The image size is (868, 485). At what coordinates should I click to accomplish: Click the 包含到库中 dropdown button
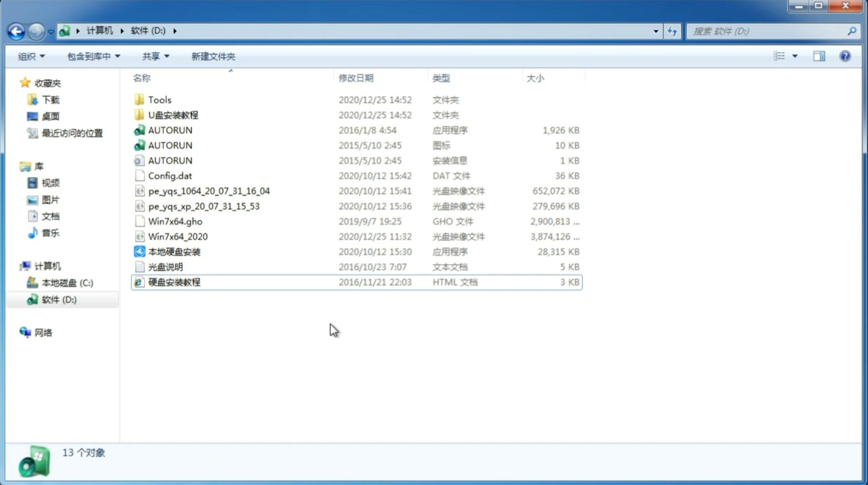(93, 56)
